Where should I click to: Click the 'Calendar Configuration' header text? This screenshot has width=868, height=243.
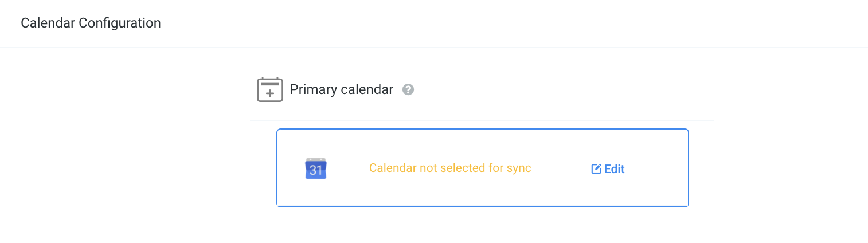(91, 23)
